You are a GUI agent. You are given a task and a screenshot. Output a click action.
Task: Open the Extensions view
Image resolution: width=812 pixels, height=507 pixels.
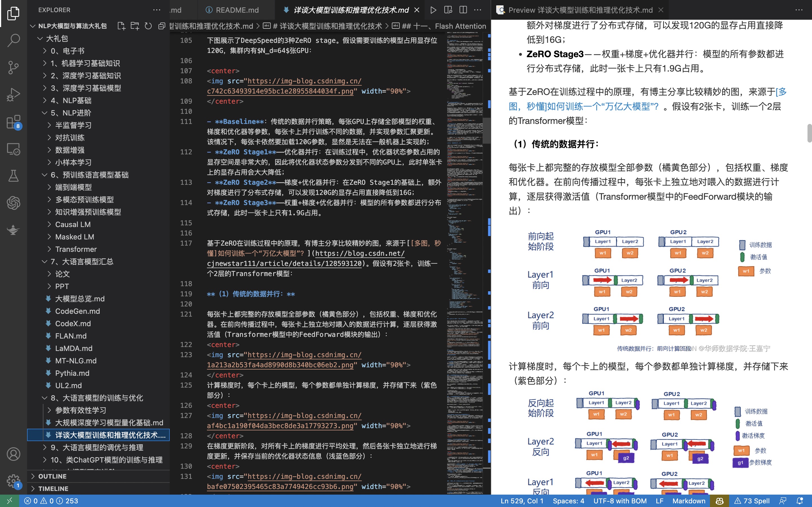pos(14,122)
